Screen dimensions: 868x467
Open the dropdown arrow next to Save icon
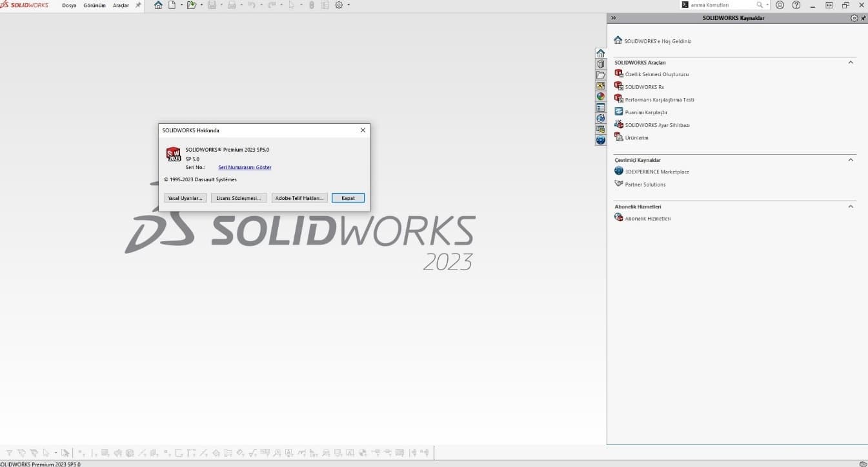coord(221,5)
